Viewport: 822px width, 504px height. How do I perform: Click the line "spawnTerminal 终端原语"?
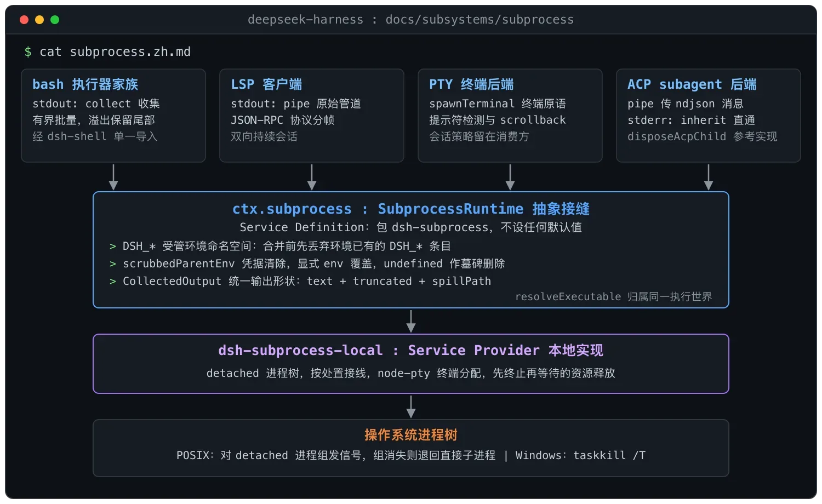498,104
